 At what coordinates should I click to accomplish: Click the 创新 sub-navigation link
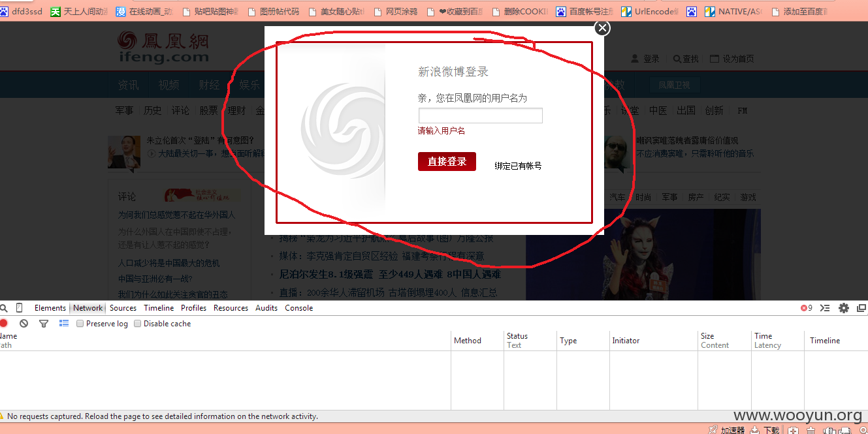714,111
